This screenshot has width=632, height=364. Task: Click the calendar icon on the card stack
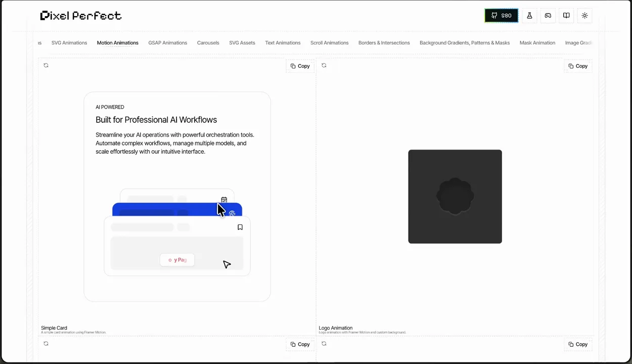coord(224,200)
